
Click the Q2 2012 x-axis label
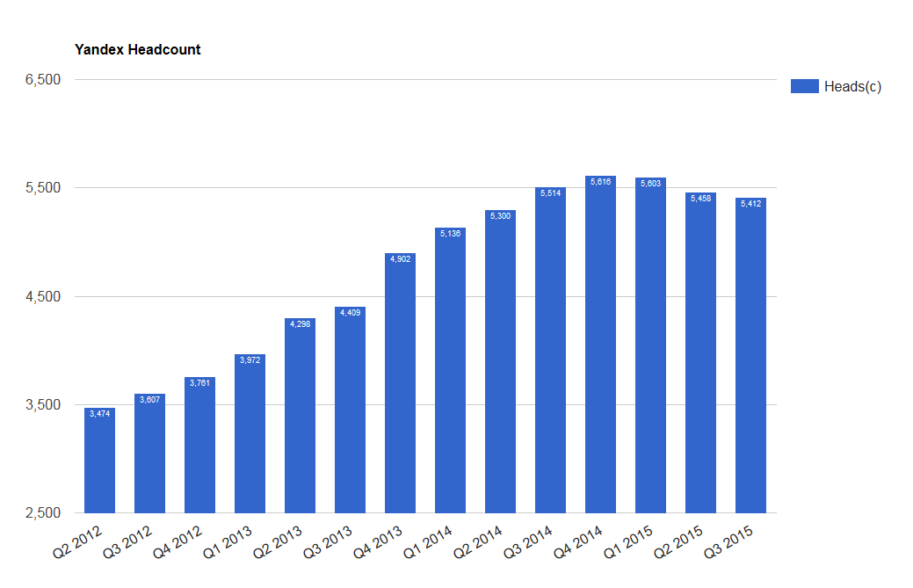[77, 542]
